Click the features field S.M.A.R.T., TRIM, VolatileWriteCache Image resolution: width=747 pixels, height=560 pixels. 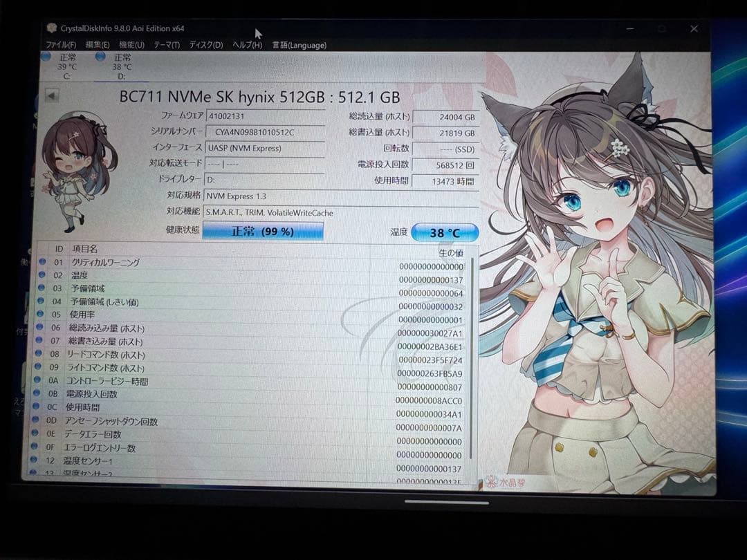(341, 212)
